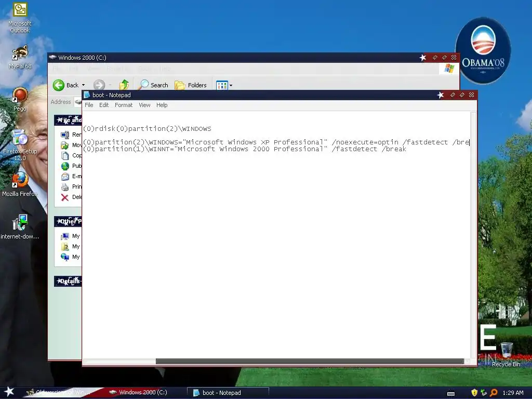Click the orange magnifier tray icon
This screenshot has height=399, width=532.
tap(494, 393)
